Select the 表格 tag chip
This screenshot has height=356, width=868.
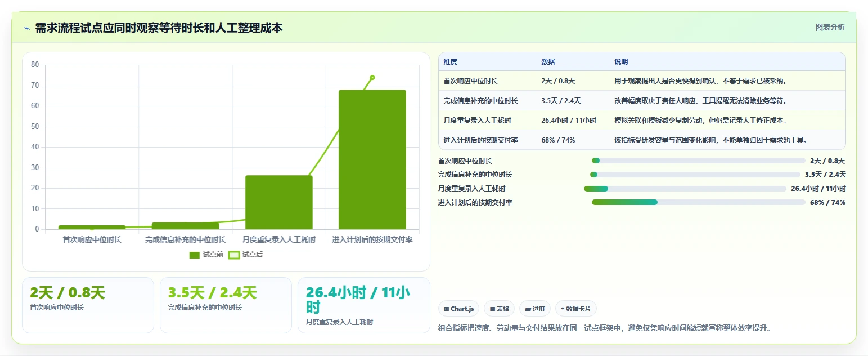(500, 309)
